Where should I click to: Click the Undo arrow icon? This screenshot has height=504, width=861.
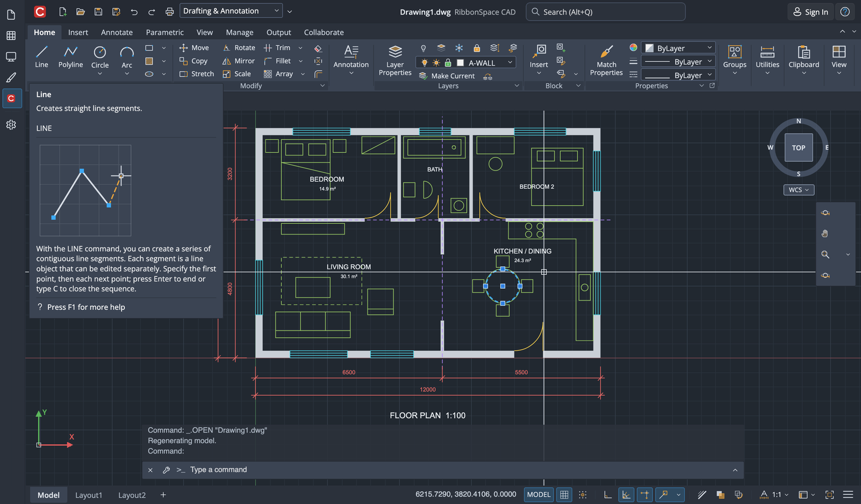click(134, 11)
